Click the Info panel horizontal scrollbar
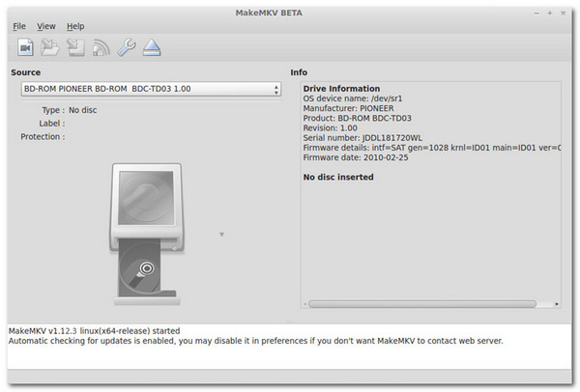 point(422,304)
